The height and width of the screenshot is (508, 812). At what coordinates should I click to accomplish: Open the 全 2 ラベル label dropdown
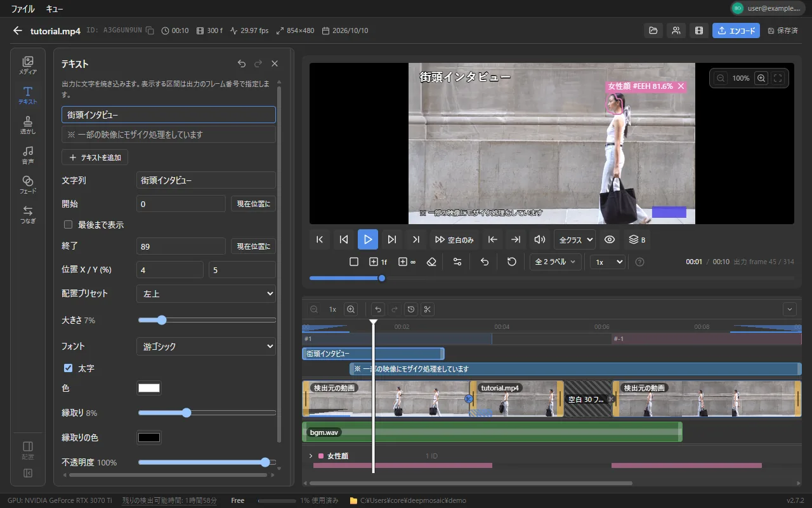point(556,262)
